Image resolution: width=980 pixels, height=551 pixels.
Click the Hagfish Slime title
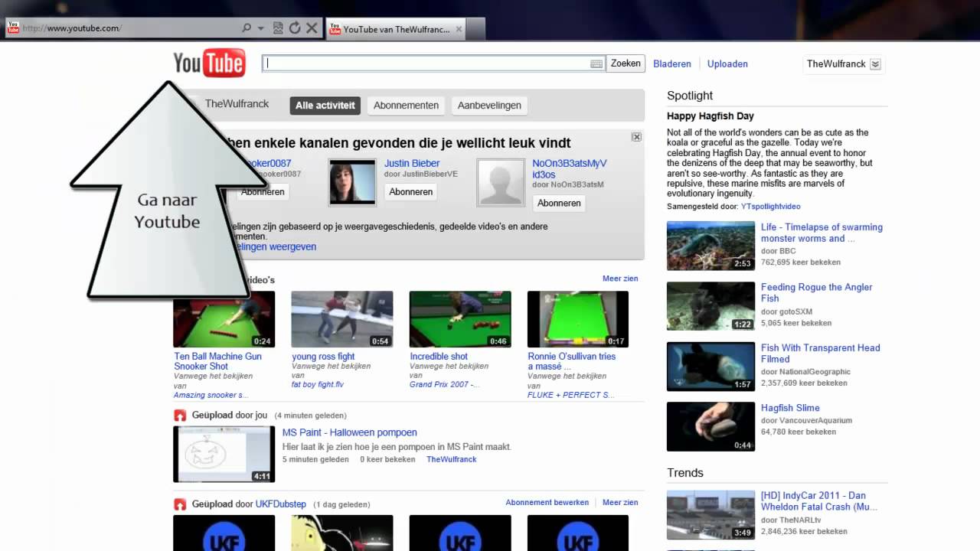790,408
